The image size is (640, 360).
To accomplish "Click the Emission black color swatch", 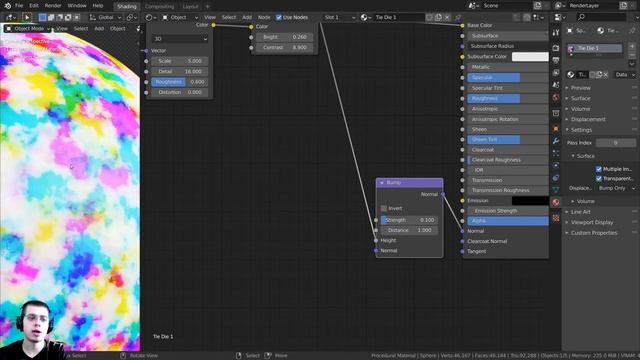I will (x=530, y=201).
